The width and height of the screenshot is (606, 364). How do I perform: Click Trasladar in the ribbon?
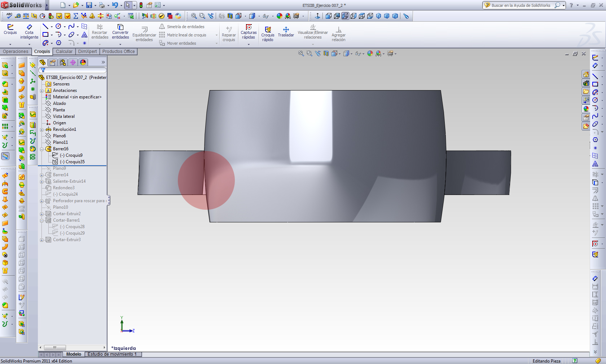tap(286, 32)
